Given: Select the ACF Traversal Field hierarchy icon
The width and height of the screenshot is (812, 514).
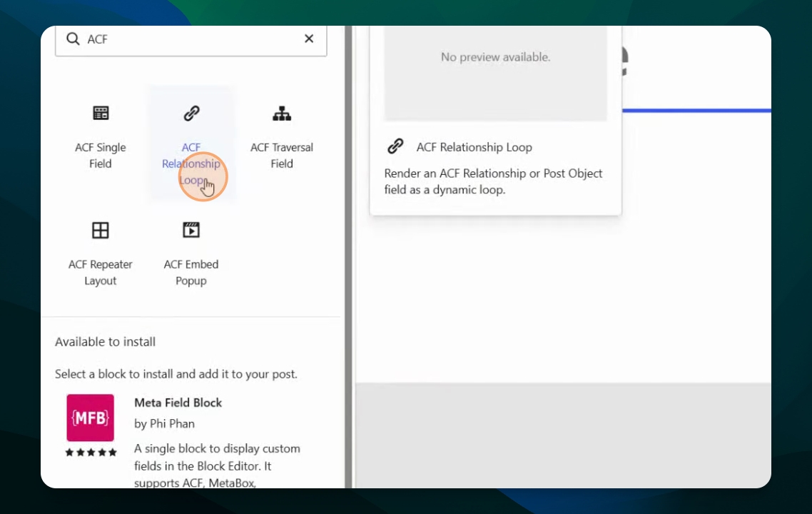Looking at the screenshot, I should click(x=282, y=113).
